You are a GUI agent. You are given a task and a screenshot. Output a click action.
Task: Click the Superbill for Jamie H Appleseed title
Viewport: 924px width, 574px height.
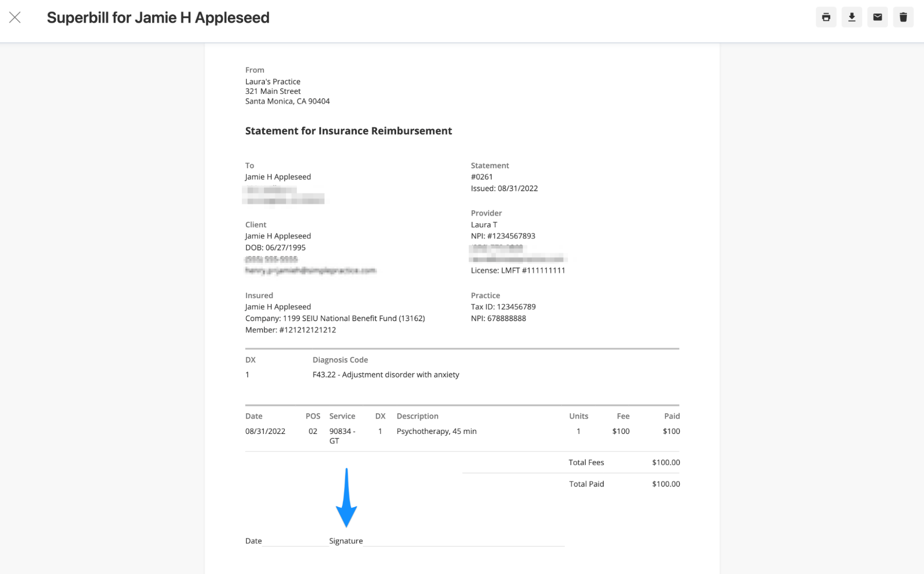coord(158,18)
